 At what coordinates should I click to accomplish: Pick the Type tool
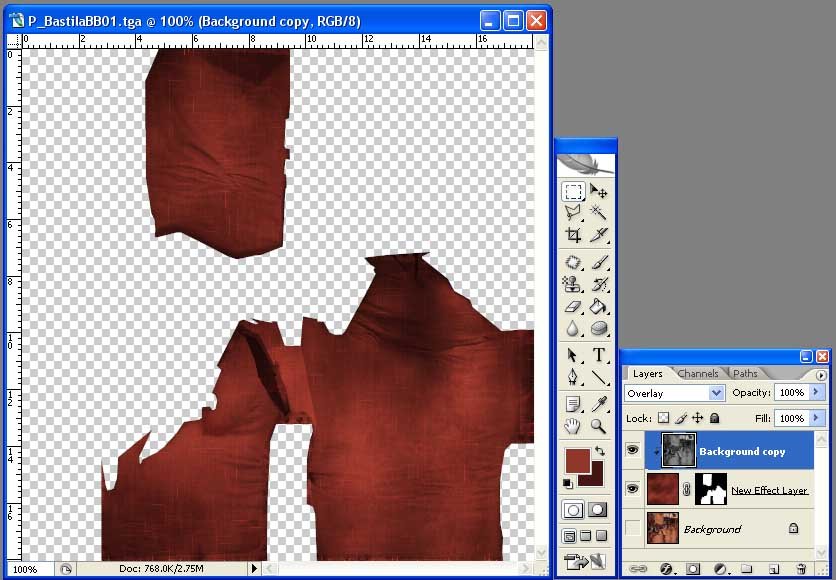pyautogui.click(x=599, y=355)
